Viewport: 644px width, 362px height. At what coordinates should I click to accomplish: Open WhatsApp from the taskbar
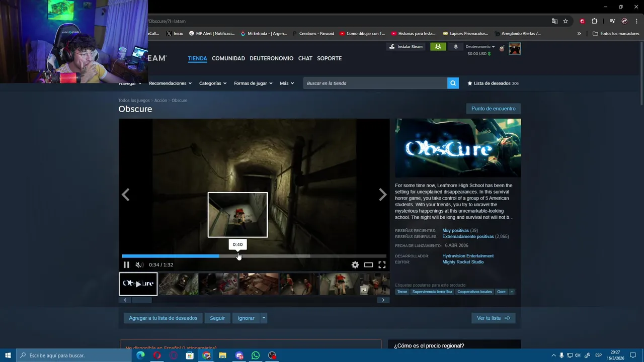tap(256, 355)
